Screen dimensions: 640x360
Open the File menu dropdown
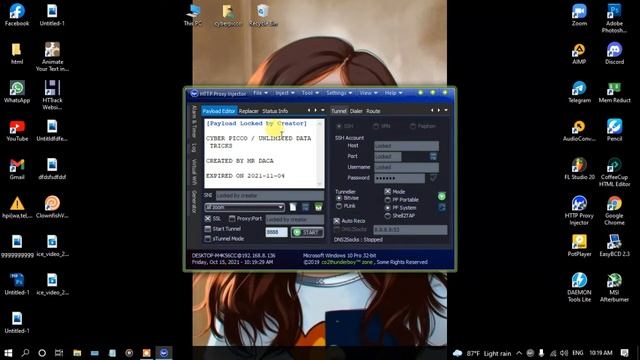click(260, 93)
